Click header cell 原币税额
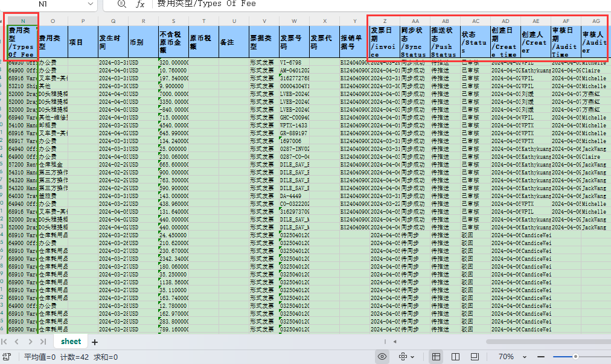This screenshot has width=611, height=364. coord(204,42)
